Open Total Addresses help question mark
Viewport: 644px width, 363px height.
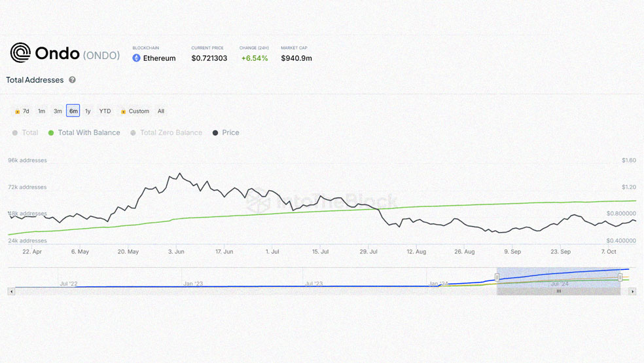72,80
